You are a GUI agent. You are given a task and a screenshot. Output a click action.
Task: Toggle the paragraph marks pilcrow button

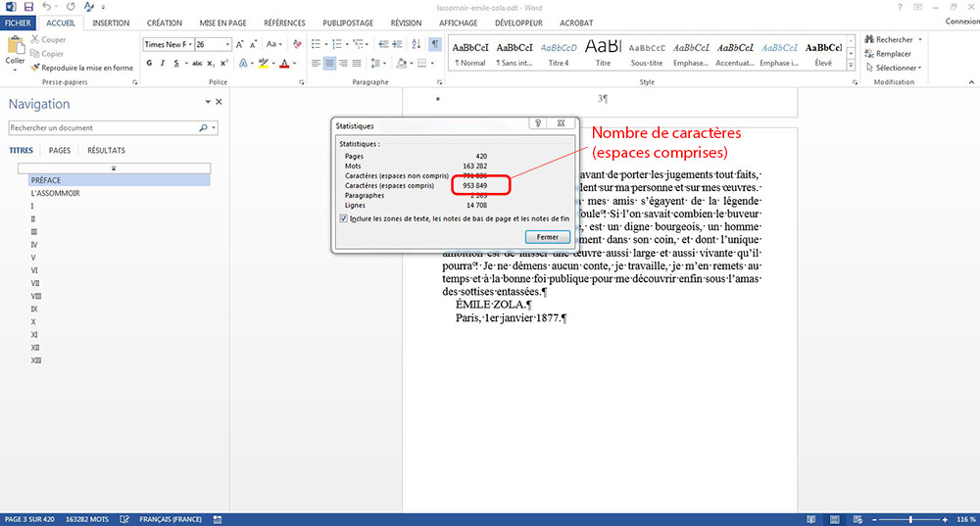pos(434,44)
